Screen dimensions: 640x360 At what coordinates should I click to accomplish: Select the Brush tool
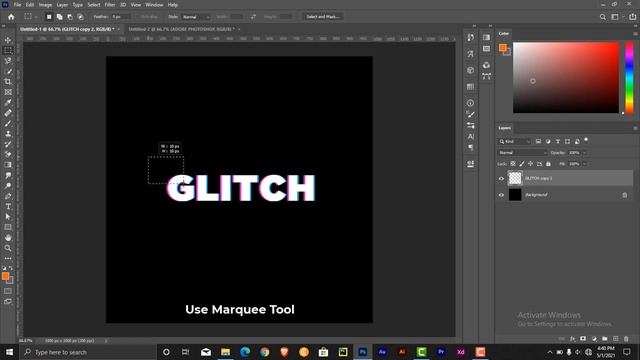8,123
